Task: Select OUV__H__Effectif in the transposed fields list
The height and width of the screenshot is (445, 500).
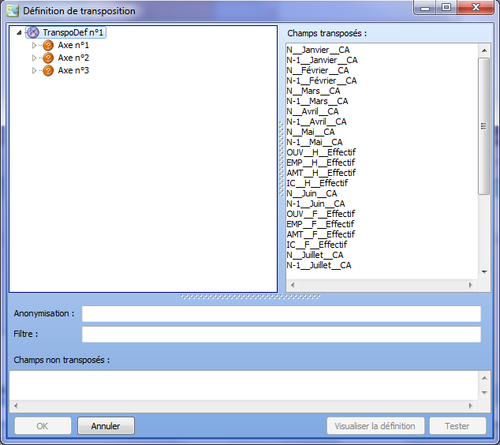Action: coord(321,152)
